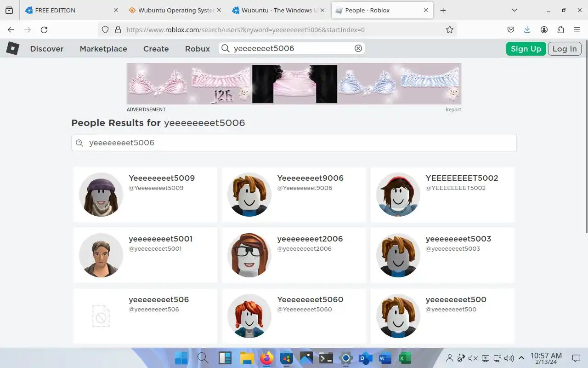Open the Robux menu item
This screenshot has width=588, height=368.
click(198, 49)
